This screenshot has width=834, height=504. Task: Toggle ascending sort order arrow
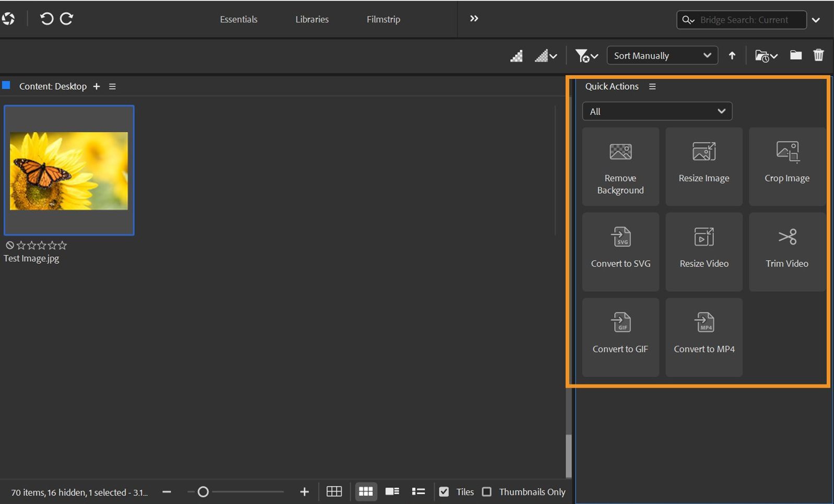732,55
